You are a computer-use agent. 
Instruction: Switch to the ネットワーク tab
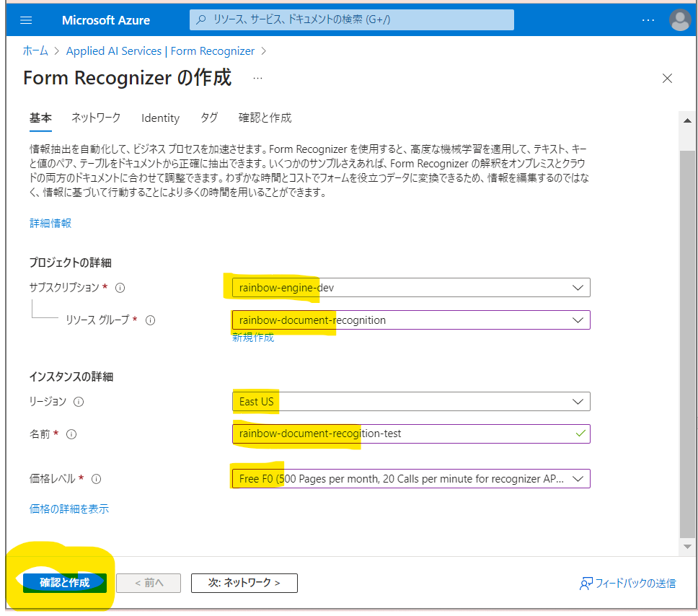(96, 118)
